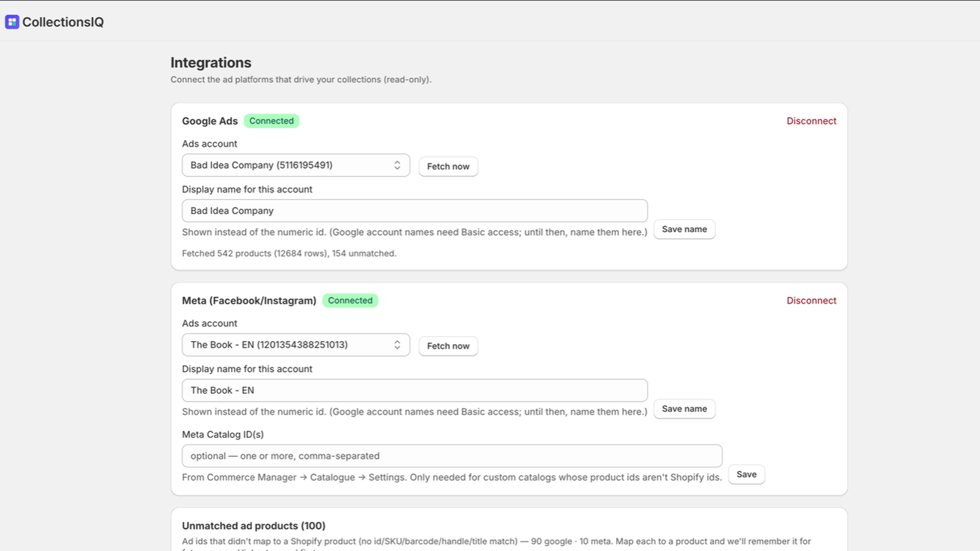This screenshot has height=551, width=980.
Task: Open the Meta Ads account dropdown
Action: click(296, 345)
